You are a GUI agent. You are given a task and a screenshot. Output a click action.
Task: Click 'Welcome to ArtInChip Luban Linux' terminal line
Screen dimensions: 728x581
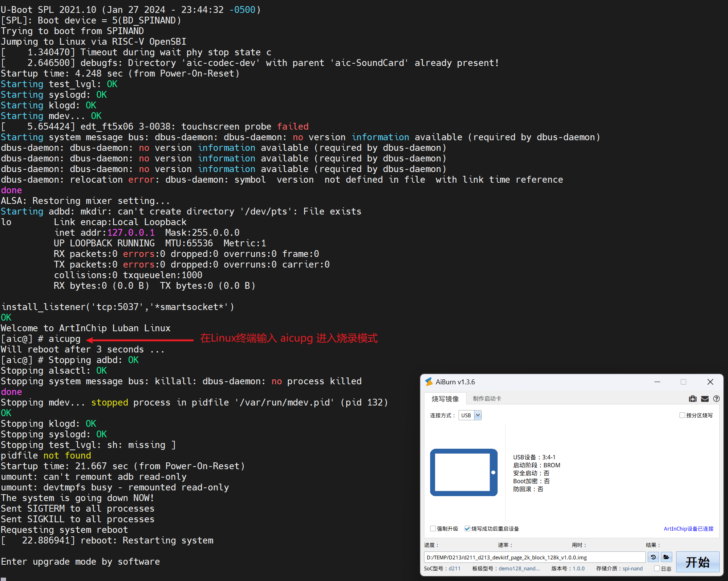point(86,328)
